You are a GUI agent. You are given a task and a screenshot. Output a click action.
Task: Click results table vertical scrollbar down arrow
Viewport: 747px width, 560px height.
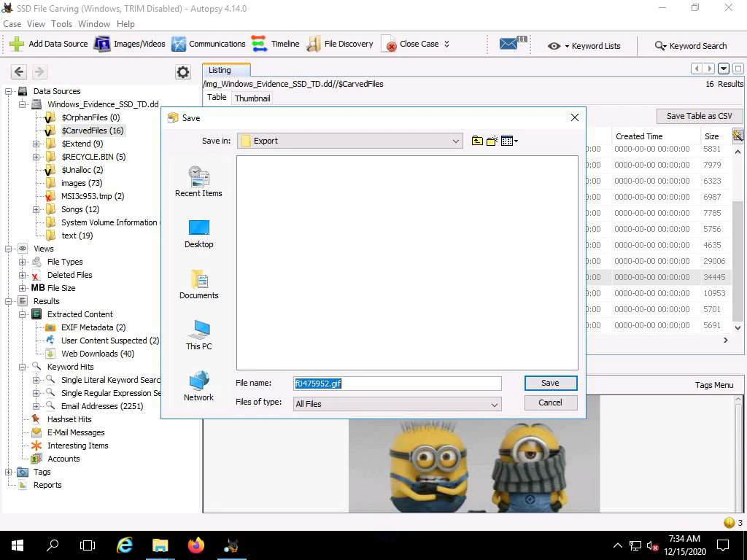tap(738, 327)
